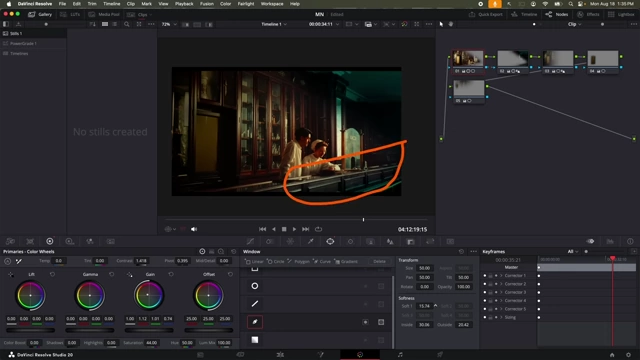Expand Corrector 3 keyframe track
Screen dimensions: 640x360
pos(501,292)
